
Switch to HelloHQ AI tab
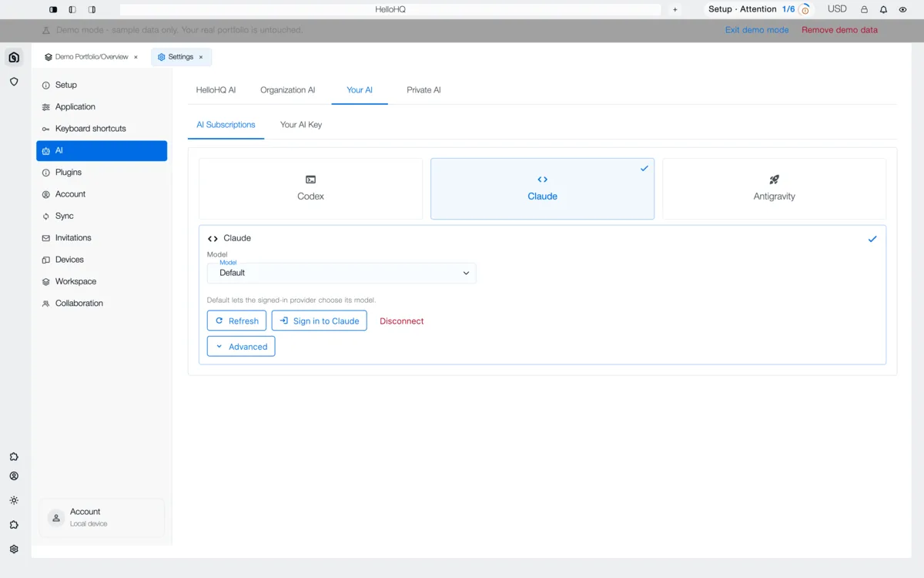(216, 90)
